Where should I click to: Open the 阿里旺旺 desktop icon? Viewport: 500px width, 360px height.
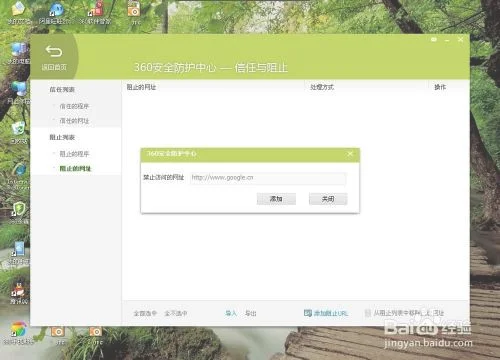pyautogui.click(x=56, y=10)
